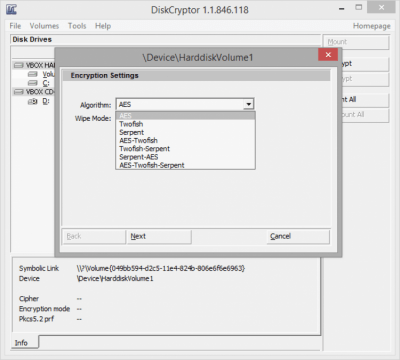Open the Volumes menu
Image resolution: width=400 pixels, height=360 pixels.
[44, 26]
